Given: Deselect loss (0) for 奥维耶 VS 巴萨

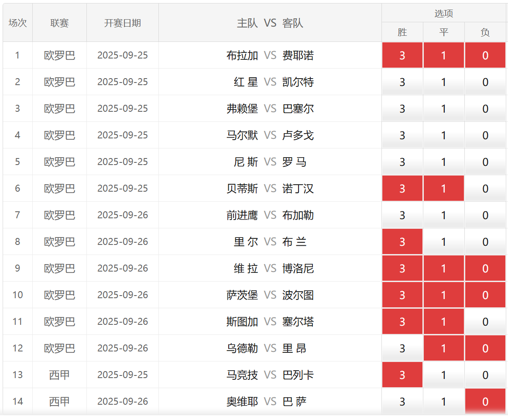Looking at the screenshot, I should click(x=485, y=402).
